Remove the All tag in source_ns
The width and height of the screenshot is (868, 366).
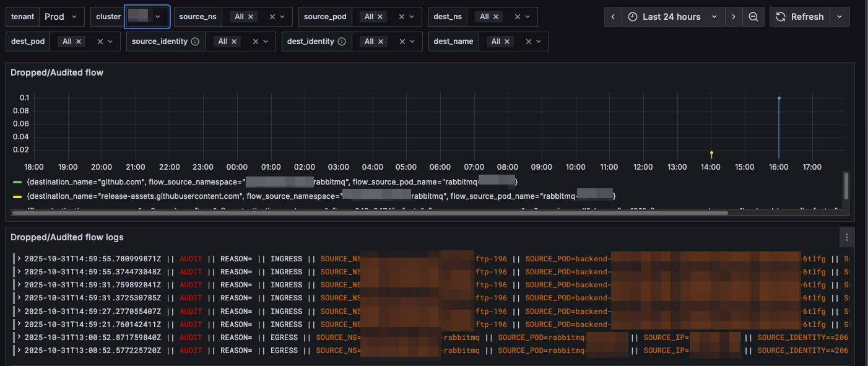251,17
